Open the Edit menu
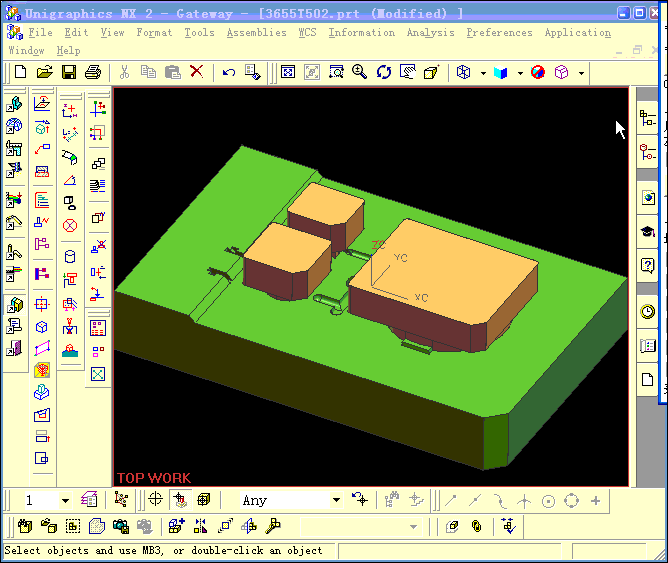The width and height of the screenshot is (668, 563). 76,33
